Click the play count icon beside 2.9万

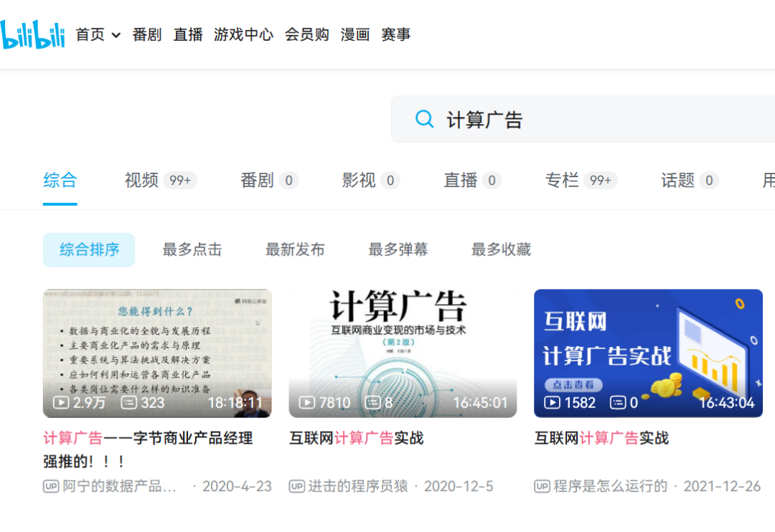click(x=61, y=402)
